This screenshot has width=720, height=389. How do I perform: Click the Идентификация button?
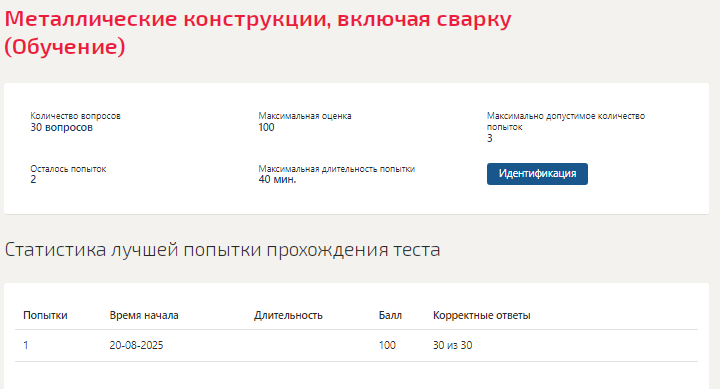[x=537, y=174]
